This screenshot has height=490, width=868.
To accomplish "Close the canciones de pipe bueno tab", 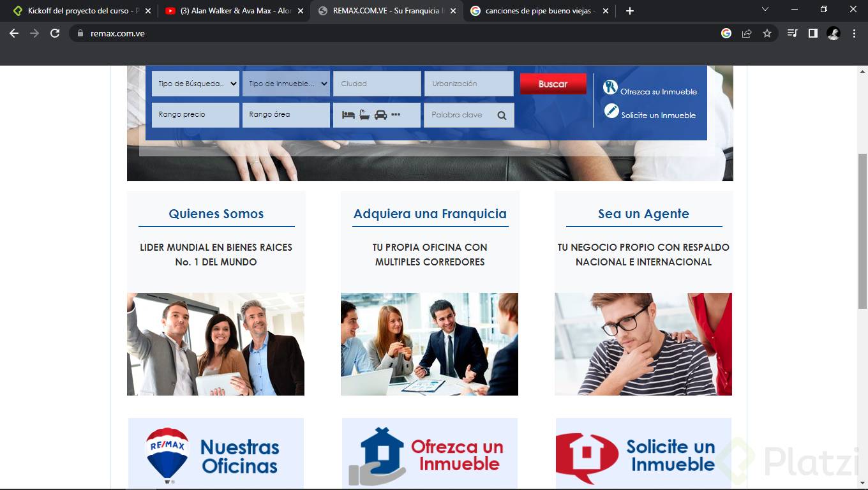I will point(606,11).
